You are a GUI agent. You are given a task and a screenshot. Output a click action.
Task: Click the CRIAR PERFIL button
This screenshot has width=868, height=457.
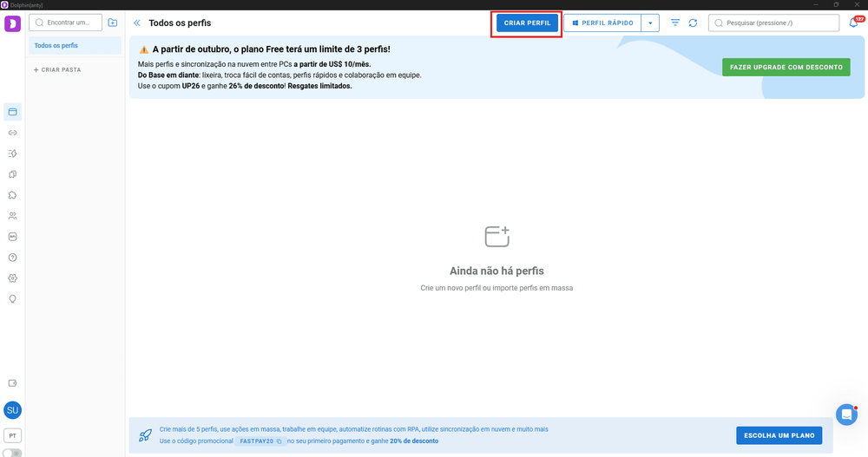[527, 23]
